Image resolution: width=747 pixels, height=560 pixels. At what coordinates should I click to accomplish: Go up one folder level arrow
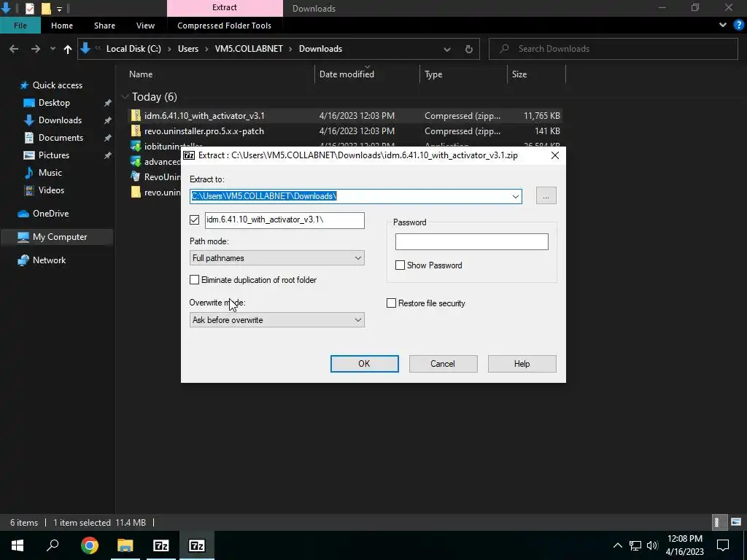[x=68, y=49]
